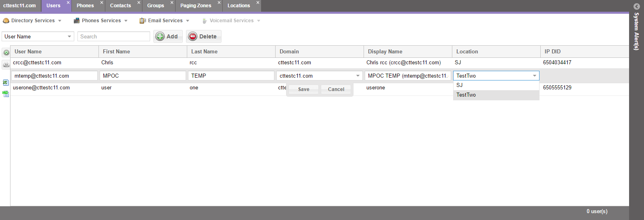Open Directory Services menu
644x220 pixels.
[32, 21]
